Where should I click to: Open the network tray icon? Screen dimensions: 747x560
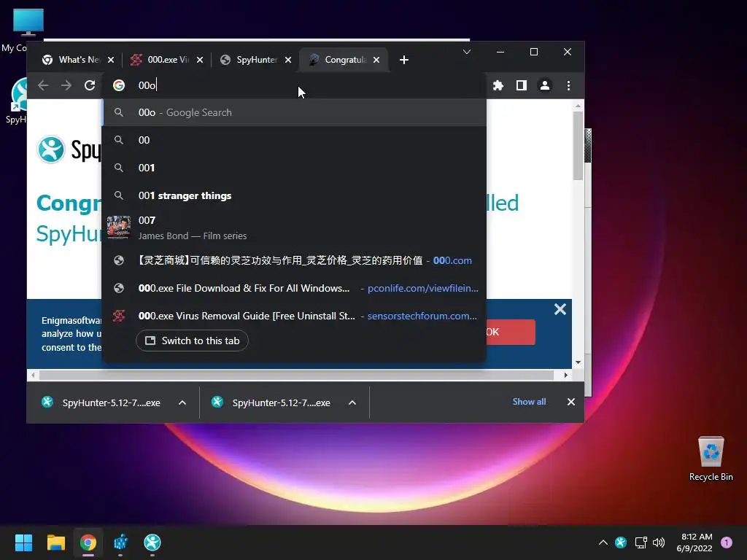(x=640, y=542)
